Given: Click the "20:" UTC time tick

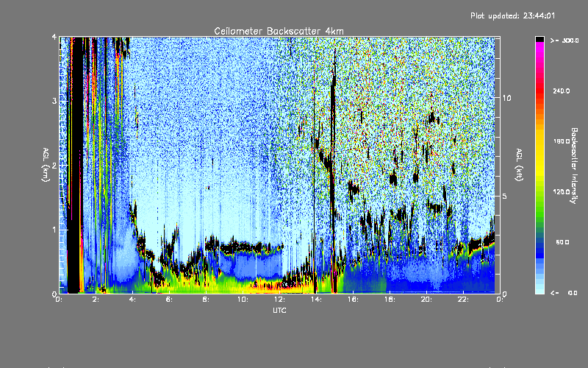Looking at the screenshot, I should [426, 300].
